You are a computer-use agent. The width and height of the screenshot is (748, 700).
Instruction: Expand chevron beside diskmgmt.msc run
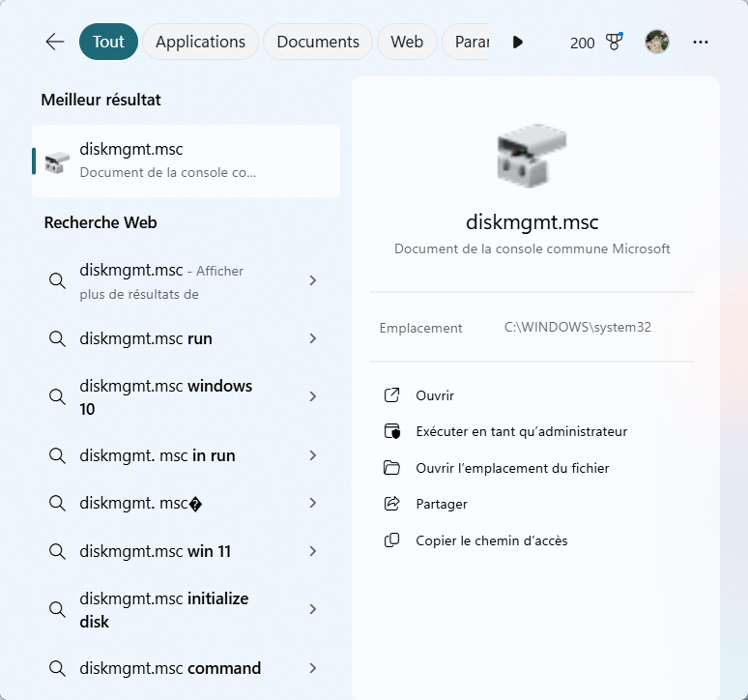pyautogui.click(x=313, y=338)
